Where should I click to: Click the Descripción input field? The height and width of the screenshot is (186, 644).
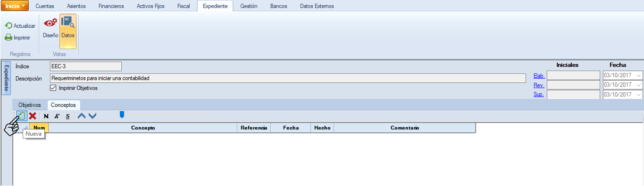tap(288, 78)
